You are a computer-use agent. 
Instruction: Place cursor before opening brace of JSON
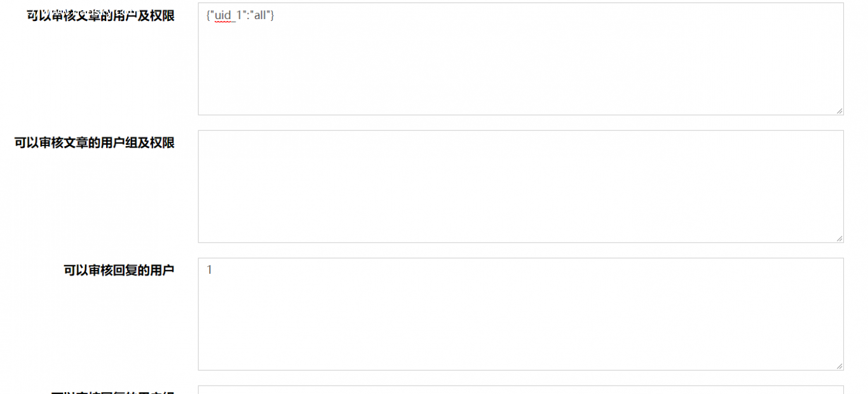[x=207, y=15]
